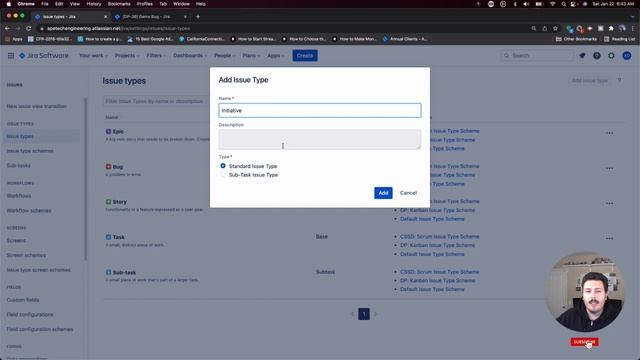
Task: Open more actions menu for Epic row
Action: tap(609, 133)
